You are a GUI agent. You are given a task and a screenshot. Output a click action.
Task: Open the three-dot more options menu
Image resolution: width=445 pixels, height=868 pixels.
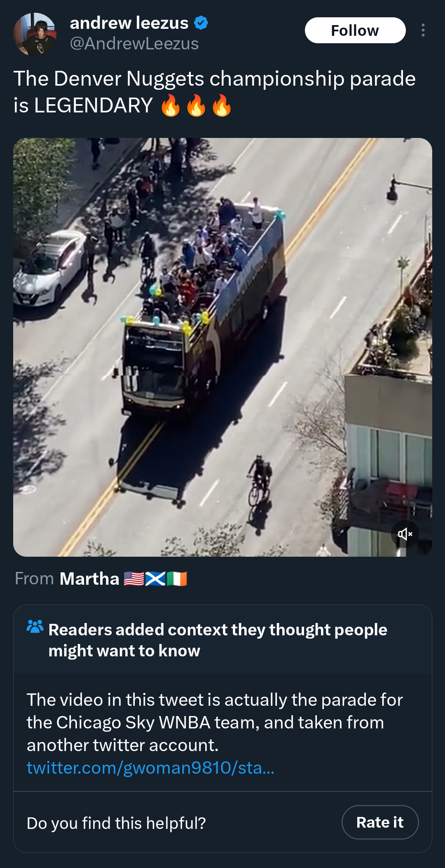(x=423, y=30)
